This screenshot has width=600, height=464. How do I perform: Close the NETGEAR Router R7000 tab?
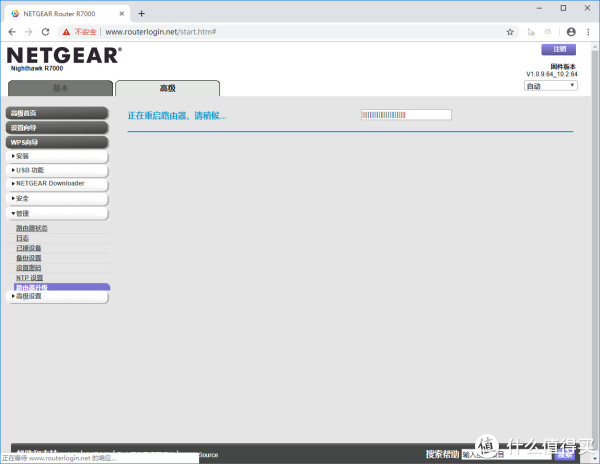(x=122, y=14)
